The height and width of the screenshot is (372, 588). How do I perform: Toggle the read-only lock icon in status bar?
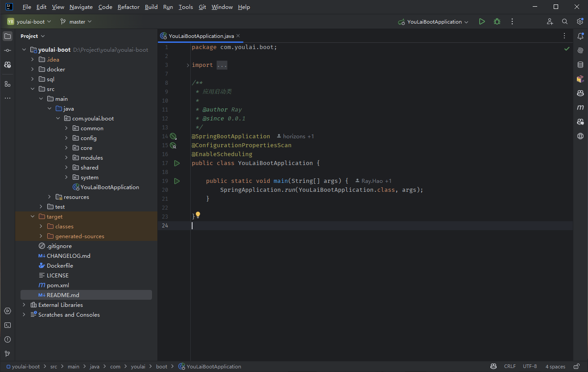tap(576, 367)
